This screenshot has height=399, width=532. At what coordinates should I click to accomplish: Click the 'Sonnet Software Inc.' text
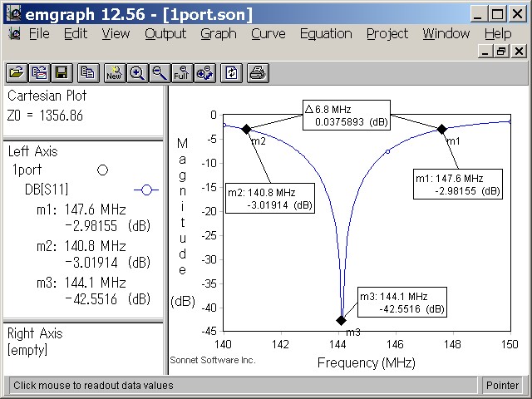(213, 360)
